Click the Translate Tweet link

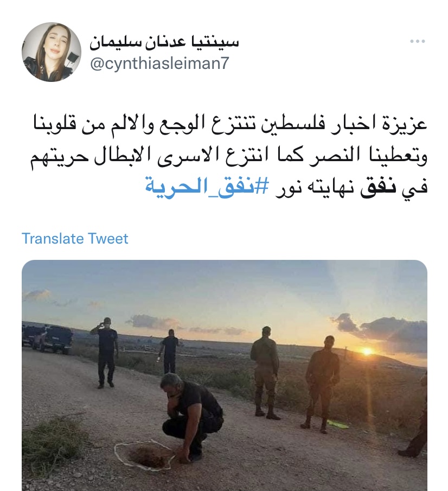[75, 239]
